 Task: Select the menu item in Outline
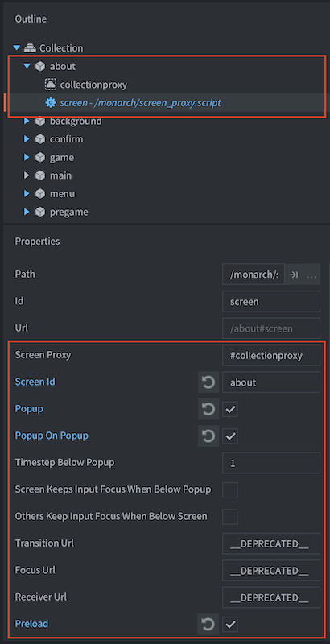pyautogui.click(x=63, y=193)
